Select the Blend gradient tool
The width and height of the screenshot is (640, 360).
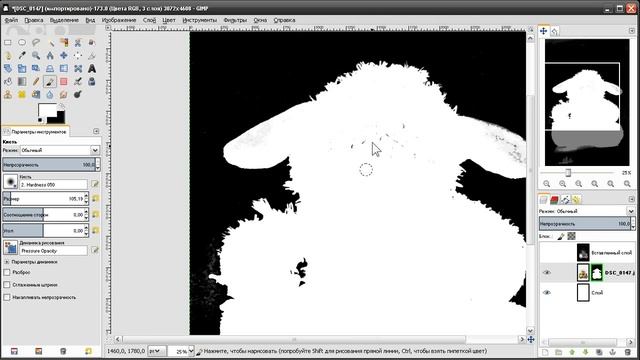(22, 82)
